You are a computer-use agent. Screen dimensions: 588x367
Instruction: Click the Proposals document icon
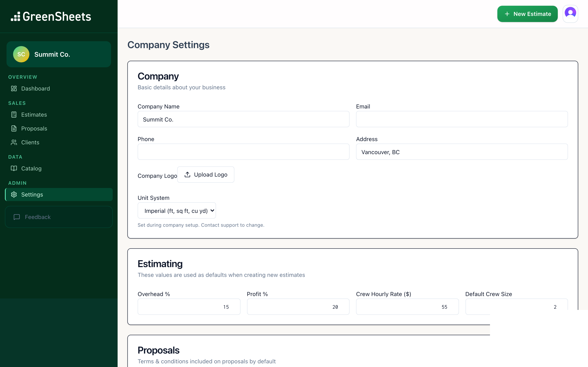click(x=14, y=128)
